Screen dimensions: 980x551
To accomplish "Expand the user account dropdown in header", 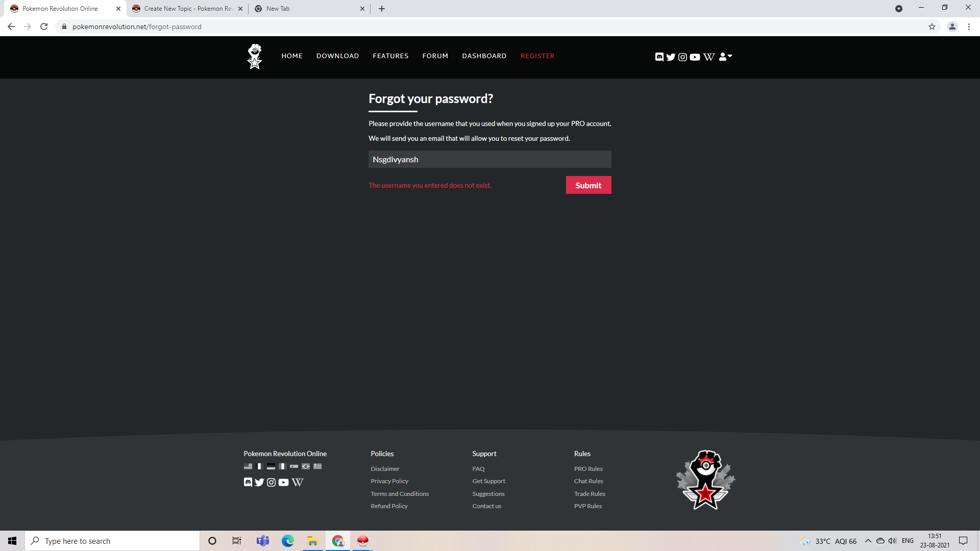I will tap(725, 57).
